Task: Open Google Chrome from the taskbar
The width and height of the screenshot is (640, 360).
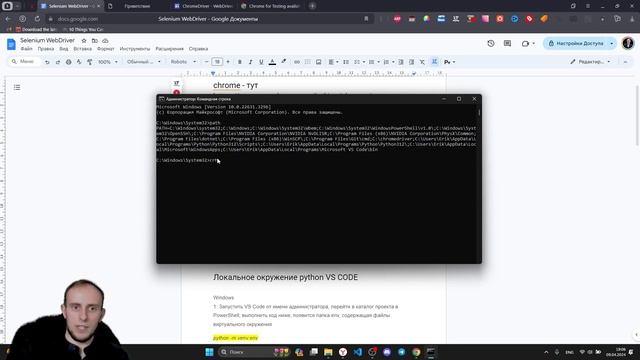Action: coord(416,352)
